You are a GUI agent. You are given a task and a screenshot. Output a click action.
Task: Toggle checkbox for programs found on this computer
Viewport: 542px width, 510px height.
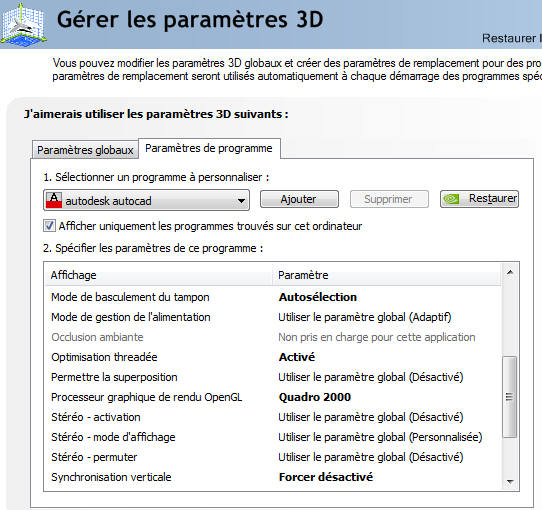point(49,226)
